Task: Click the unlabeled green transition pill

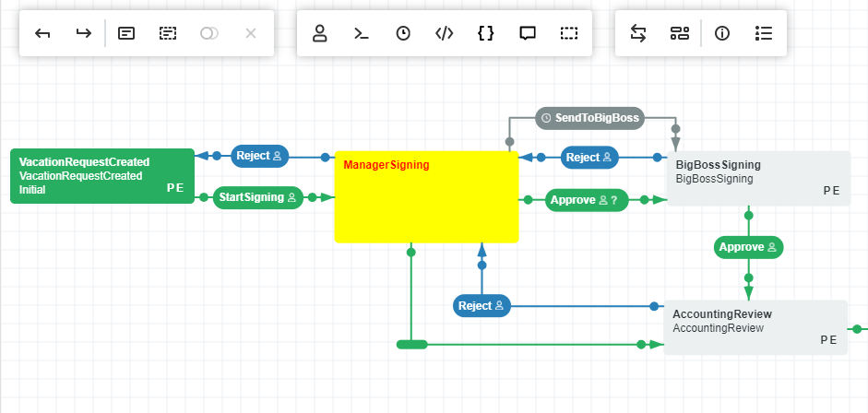Action: [411, 345]
